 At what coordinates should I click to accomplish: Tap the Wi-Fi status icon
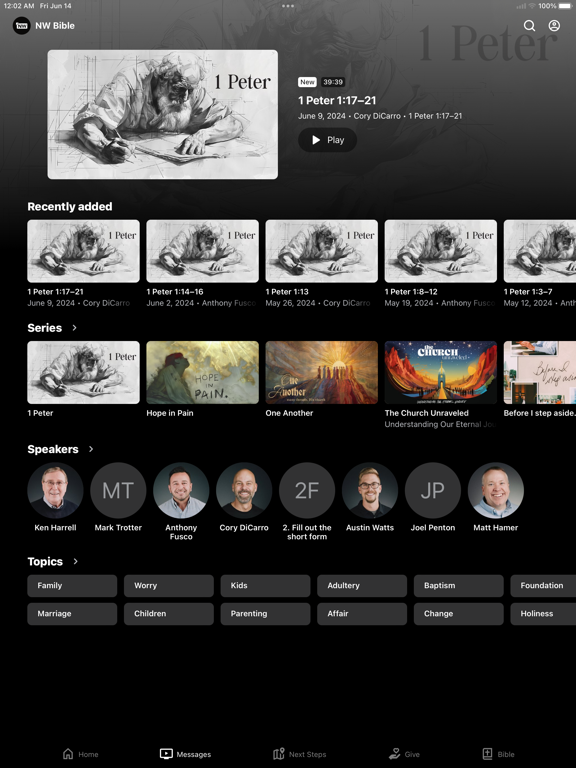coord(532,6)
